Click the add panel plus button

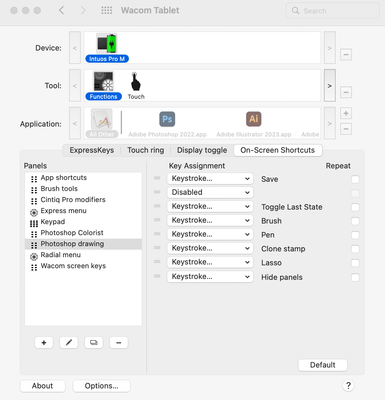[44, 343]
